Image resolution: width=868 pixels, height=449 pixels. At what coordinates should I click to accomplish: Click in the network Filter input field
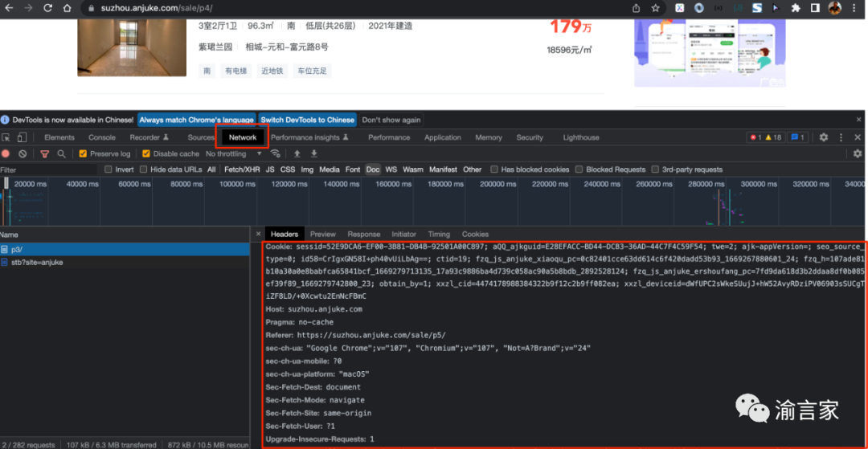click(x=49, y=169)
